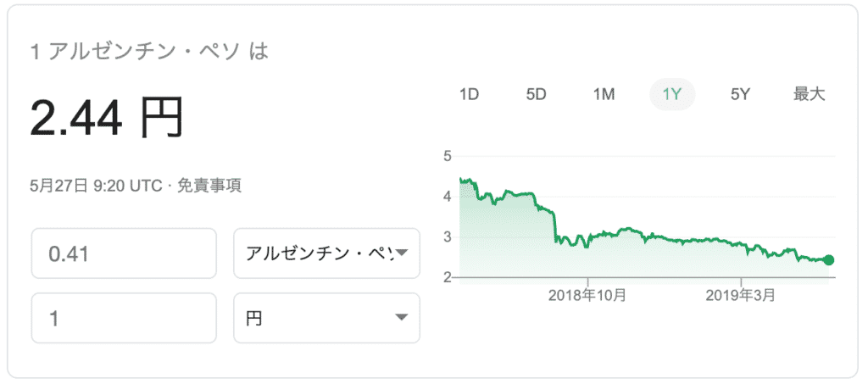The image size is (868, 384).
Task: Switch chart to 1M range
Action: (x=604, y=95)
